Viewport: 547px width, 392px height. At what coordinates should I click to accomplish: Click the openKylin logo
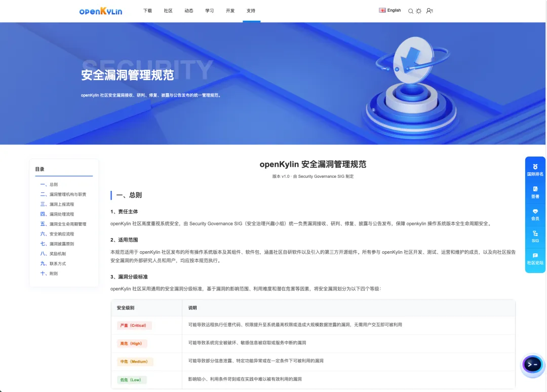tap(100, 11)
